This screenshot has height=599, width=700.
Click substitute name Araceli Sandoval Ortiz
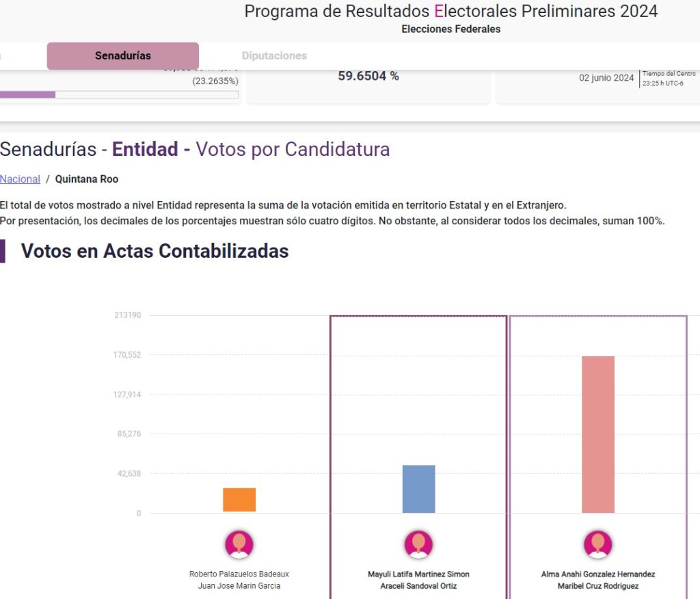click(418, 586)
